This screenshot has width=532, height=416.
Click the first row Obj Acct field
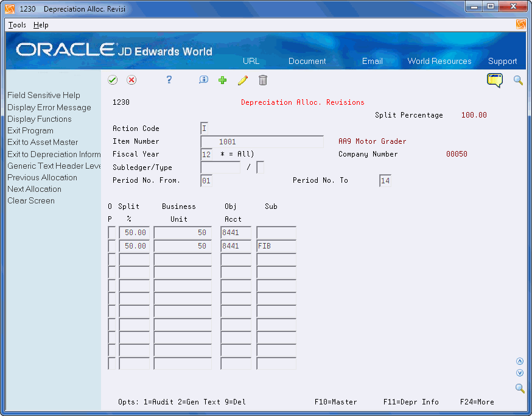point(236,233)
